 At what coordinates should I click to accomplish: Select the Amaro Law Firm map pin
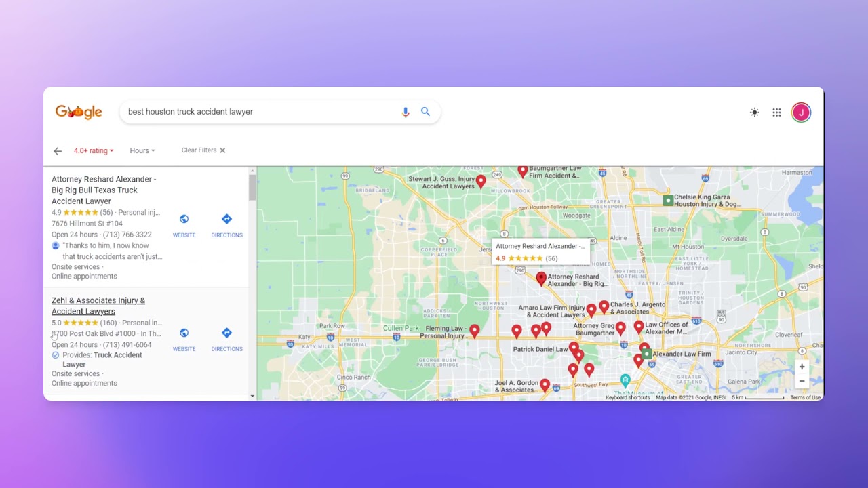591,310
